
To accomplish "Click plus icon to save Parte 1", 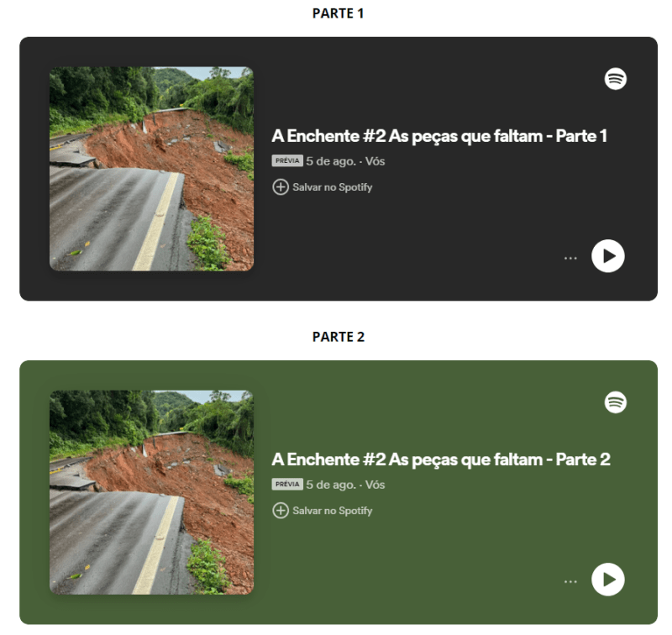I will tap(281, 186).
